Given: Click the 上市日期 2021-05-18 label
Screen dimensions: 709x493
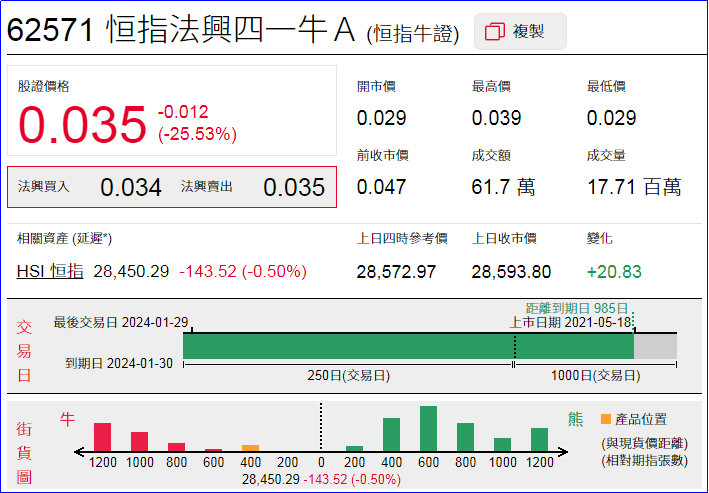Looking at the screenshot, I should [570, 322].
